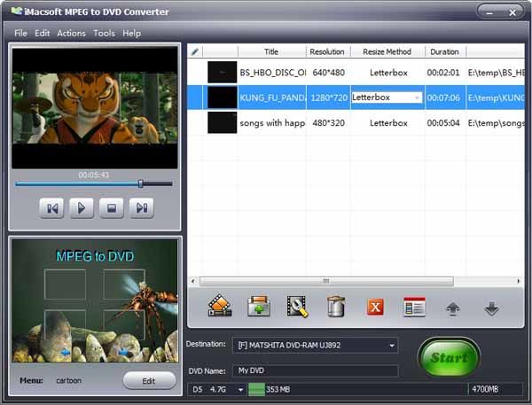This screenshot has width=532, height=405.
Task: Click the Edit menu template button
Action: tap(149, 380)
